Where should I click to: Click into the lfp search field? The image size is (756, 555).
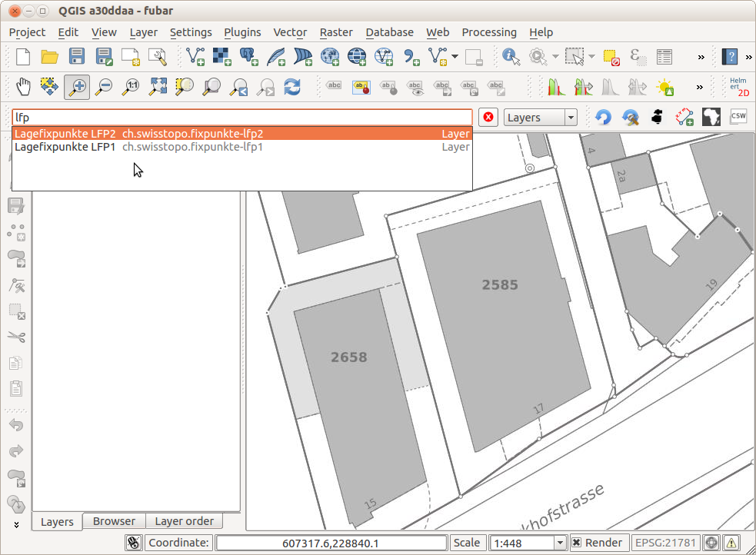coord(242,118)
